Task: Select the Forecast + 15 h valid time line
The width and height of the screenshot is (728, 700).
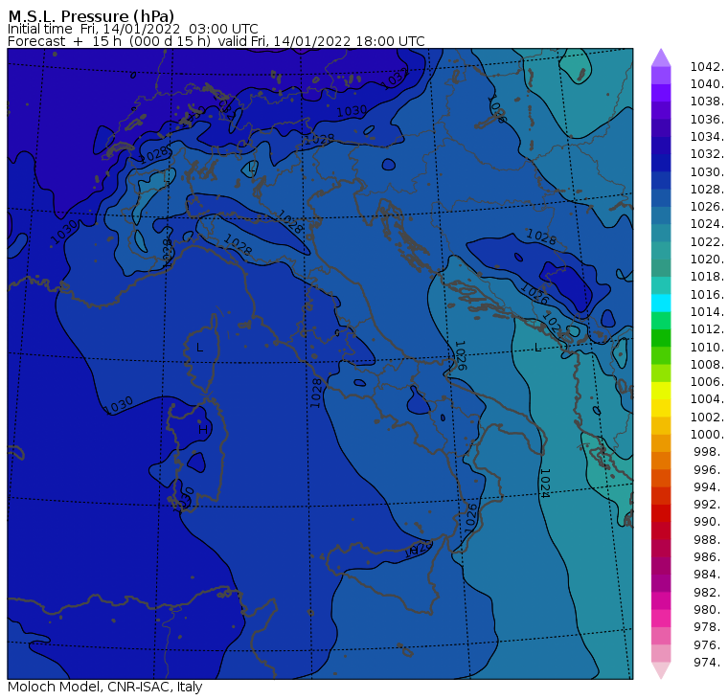Action: [216, 41]
